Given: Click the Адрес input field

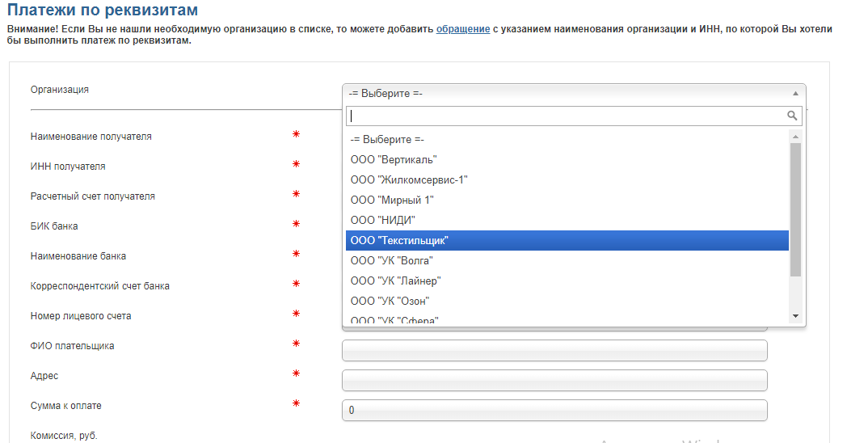Looking at the screenshot, I should coord(554,380).
